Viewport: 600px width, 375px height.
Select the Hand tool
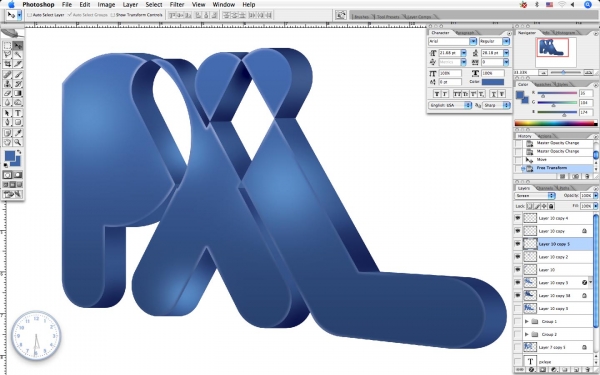click(7, 142)
